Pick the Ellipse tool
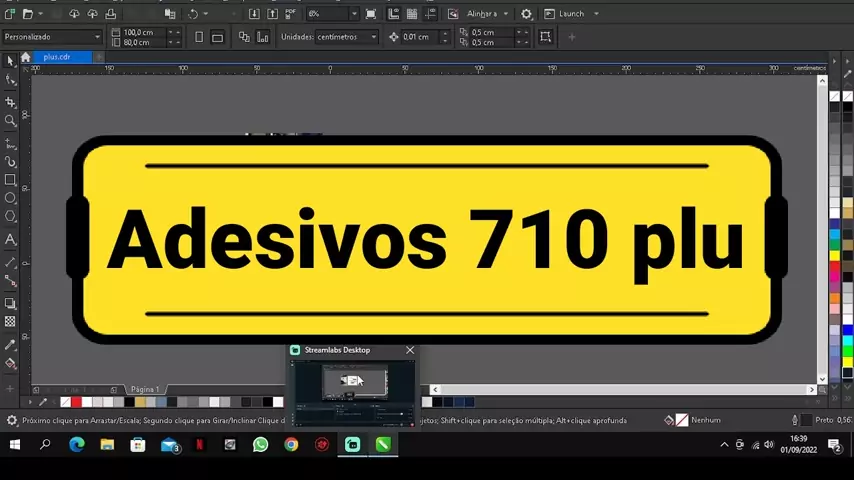This screenshot has height=480, width=854. point(10,198)
